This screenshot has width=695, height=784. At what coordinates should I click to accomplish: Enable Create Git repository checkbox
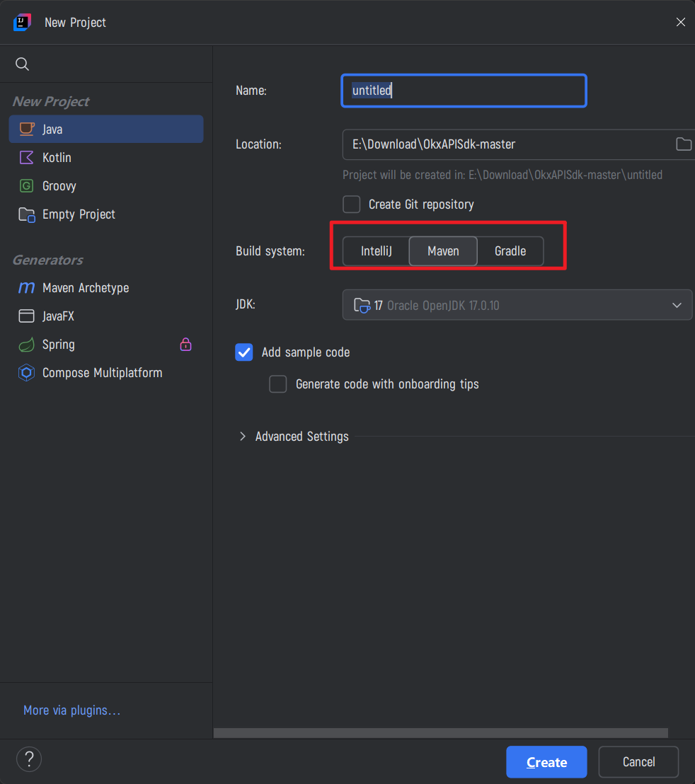[x=352, y=204]
